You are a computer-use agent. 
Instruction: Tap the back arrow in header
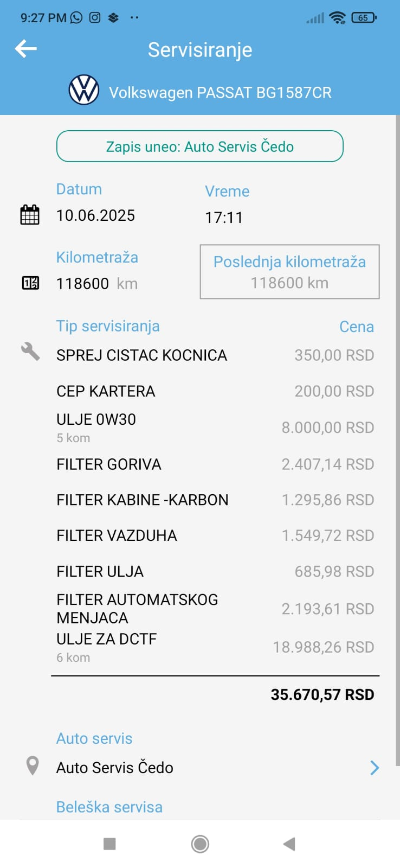[25, 49]
